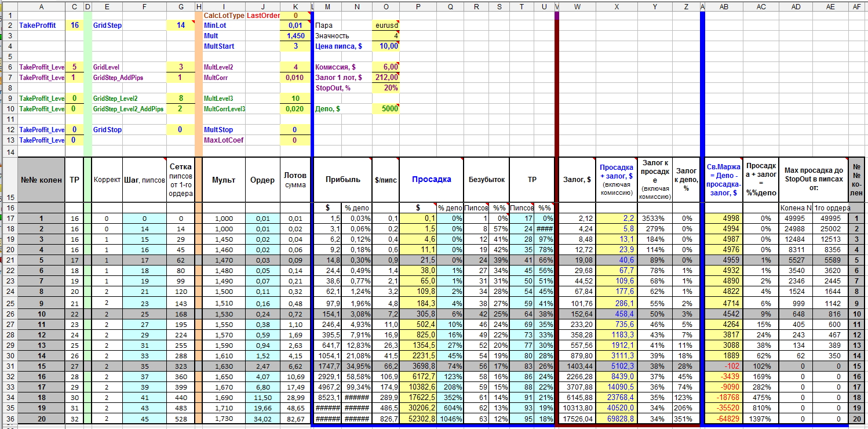Select the GridStop label cell
This screenshot has height=429, width=868.
[129, 130]
